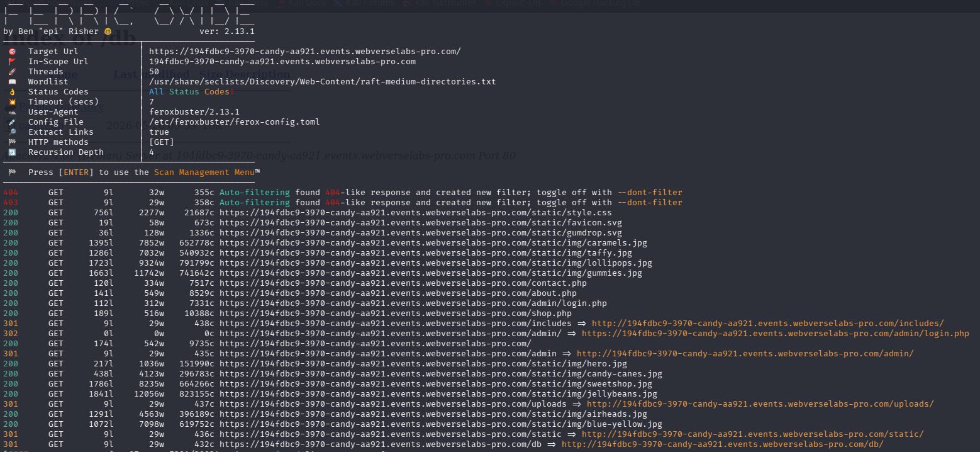Click the smiley emoji after Ben "epi" Risher
The width and height of the screenshot is (980, 452).
tap(108, 31)
